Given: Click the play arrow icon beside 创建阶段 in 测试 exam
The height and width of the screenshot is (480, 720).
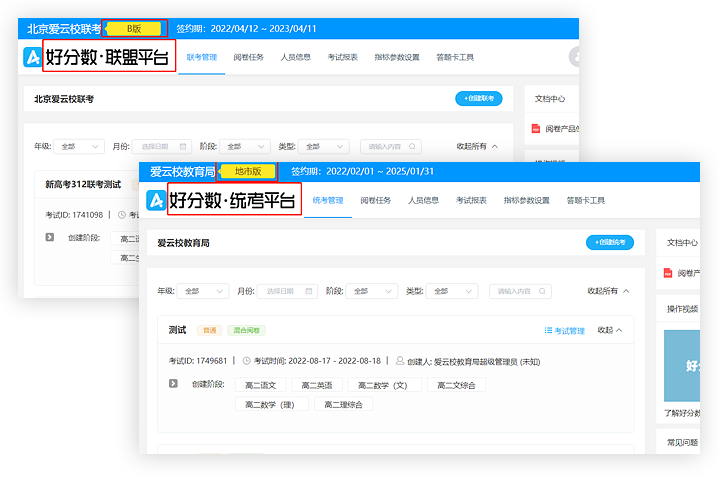Looking at the screenshot, I should [x=172, y=383].
